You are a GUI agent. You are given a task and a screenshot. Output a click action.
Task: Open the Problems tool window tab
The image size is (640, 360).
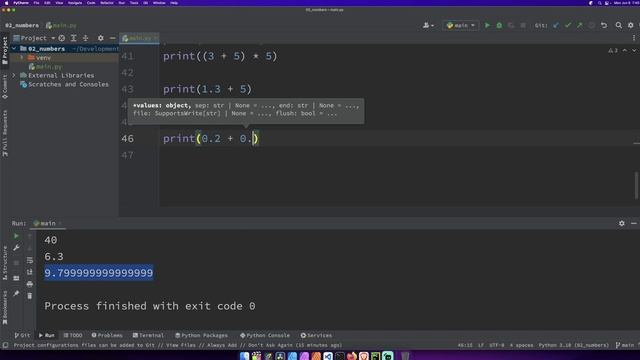(x=107, y=336)
